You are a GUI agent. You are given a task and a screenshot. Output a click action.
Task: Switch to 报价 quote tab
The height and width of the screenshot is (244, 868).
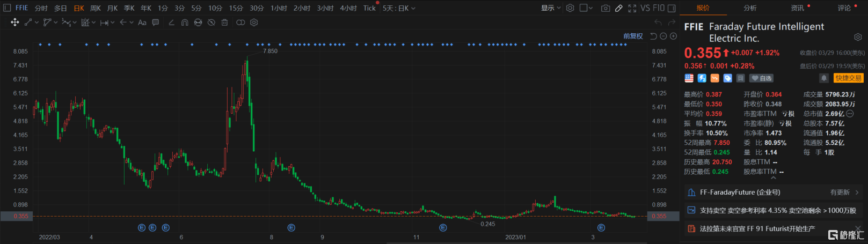click(x=703, y=8)
